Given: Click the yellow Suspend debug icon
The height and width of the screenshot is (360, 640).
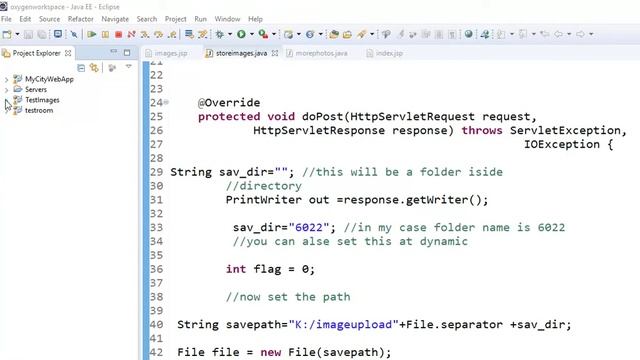Looking at the screenshot, I should point(105,34).
